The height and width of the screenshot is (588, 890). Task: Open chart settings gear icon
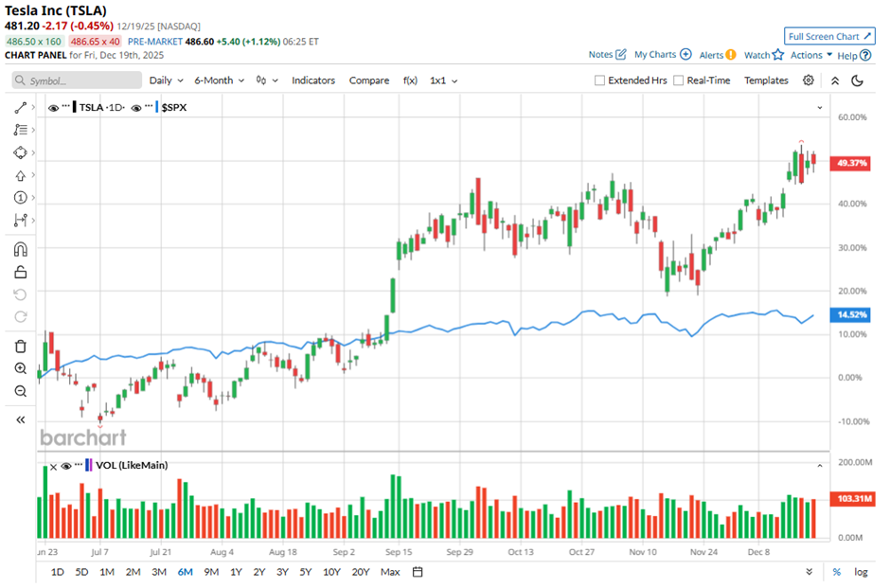[x=809, y=80]
